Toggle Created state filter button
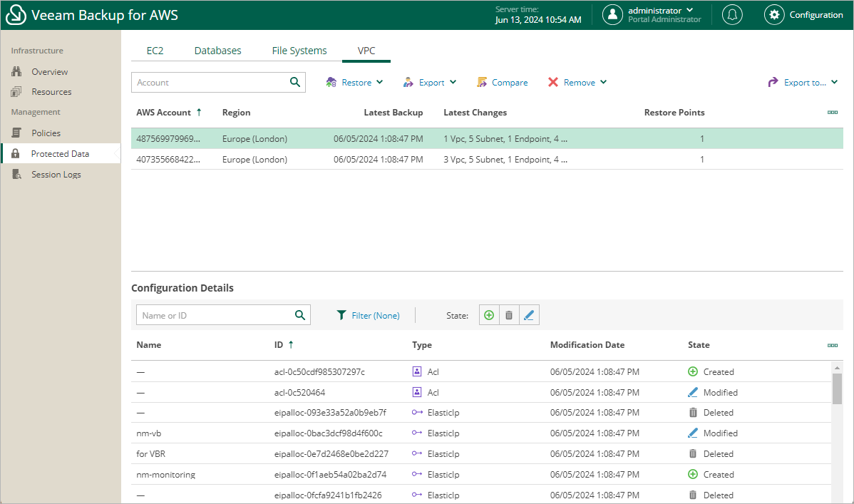The image size is (854, 504). tap(489, 315)
